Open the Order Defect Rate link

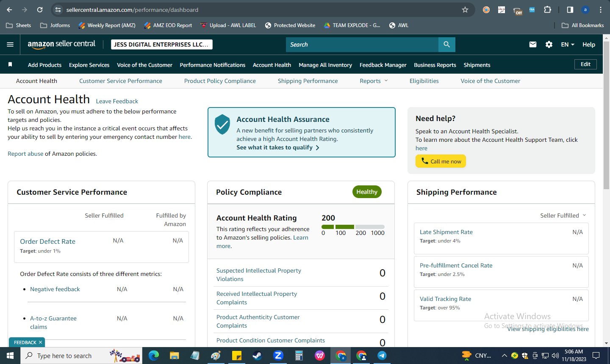click(48, 241)
